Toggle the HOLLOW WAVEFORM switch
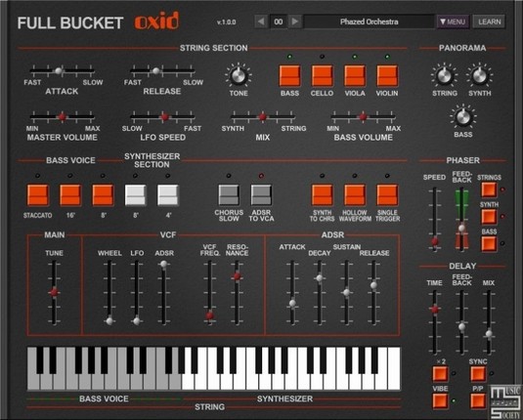This screenshot has width=523, height=420. (355, 194)
